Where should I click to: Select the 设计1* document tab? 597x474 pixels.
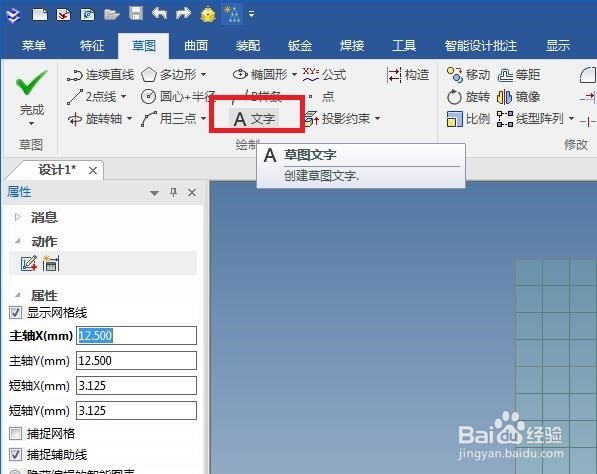tap(57, 170)
